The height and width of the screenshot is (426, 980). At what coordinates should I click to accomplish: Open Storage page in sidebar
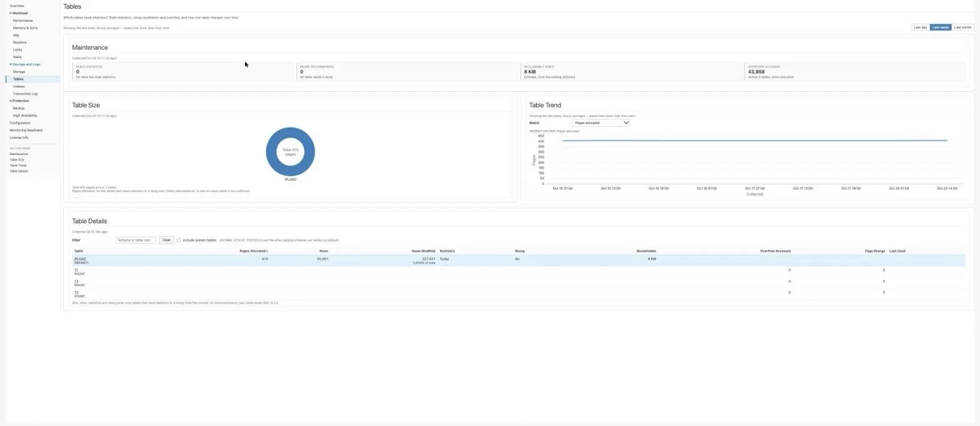click(x=19, y=72)
